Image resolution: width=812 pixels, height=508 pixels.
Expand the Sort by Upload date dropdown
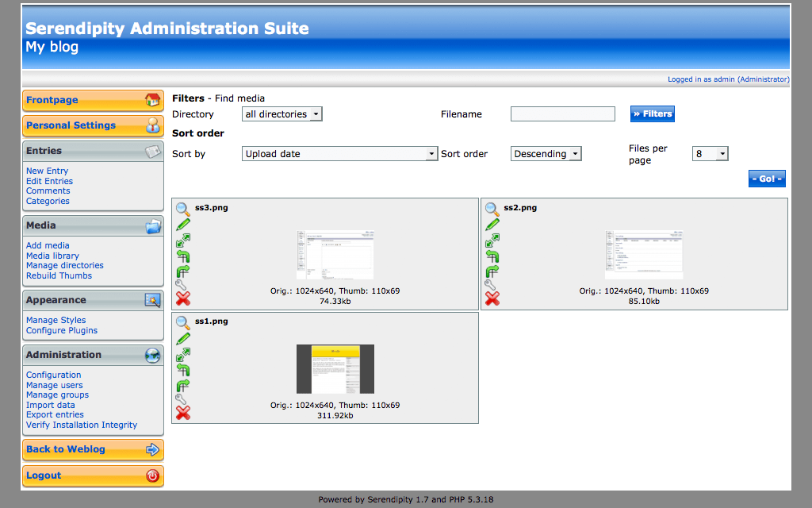click(339, 154)
